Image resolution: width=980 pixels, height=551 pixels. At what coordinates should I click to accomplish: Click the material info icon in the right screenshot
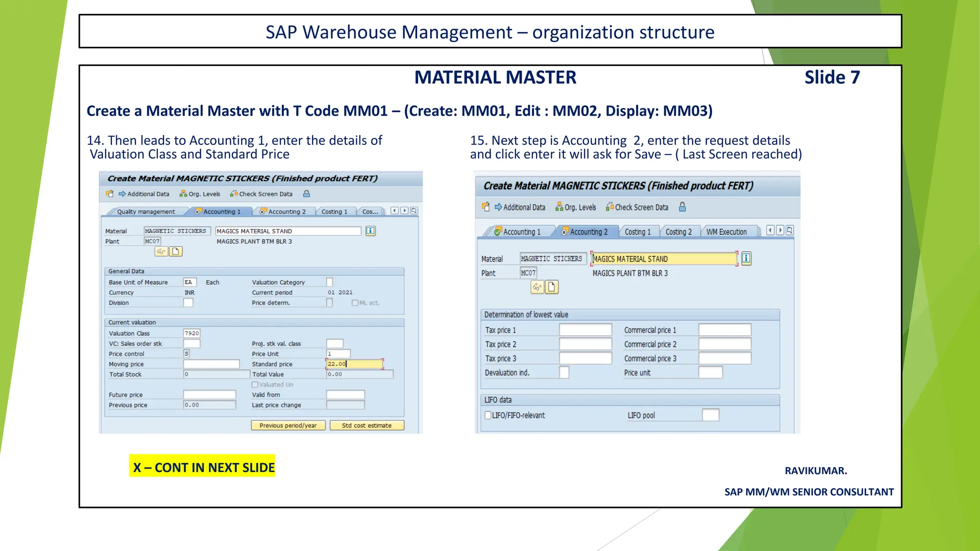tap(746, 258)
